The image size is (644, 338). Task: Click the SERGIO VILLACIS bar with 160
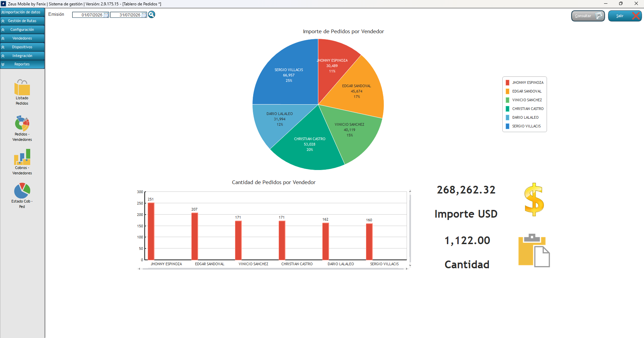pos(369,242)
